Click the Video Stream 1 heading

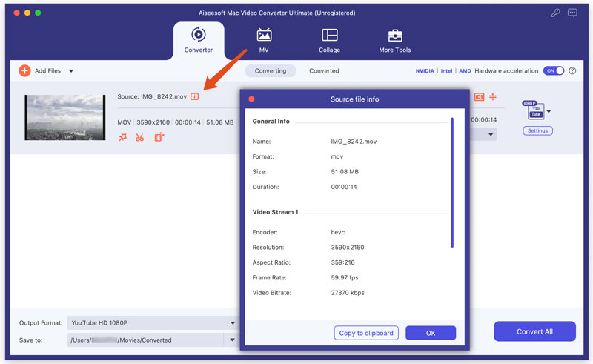coord(275,212)
